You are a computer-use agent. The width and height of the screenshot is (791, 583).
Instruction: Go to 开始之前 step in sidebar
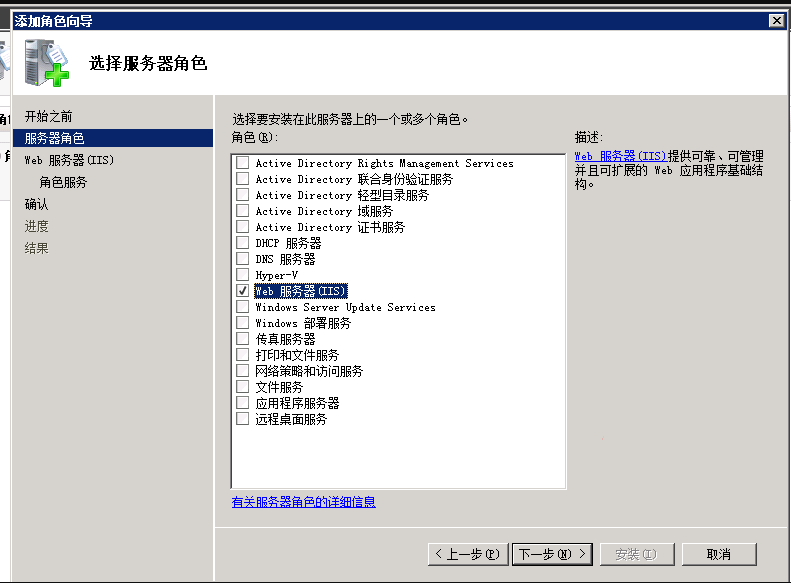(49, 116)
